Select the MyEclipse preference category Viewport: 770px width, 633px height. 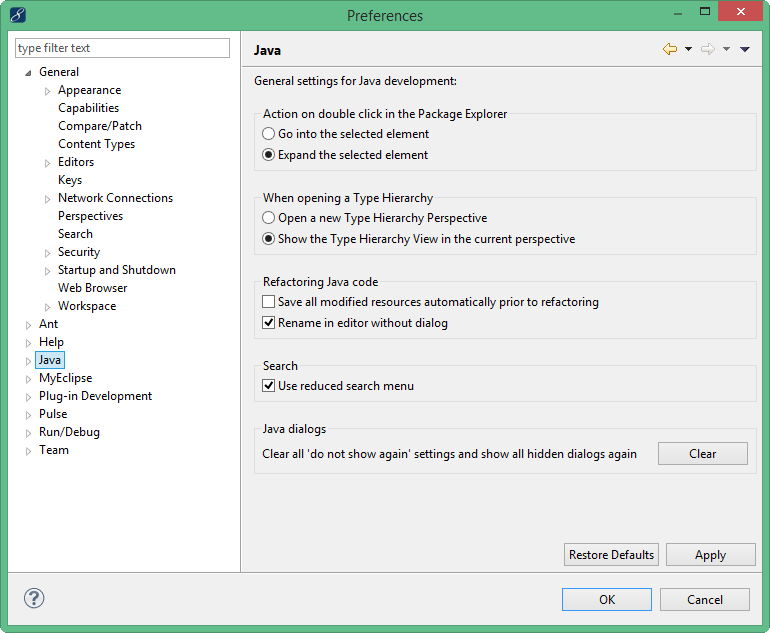click(65, 378)
